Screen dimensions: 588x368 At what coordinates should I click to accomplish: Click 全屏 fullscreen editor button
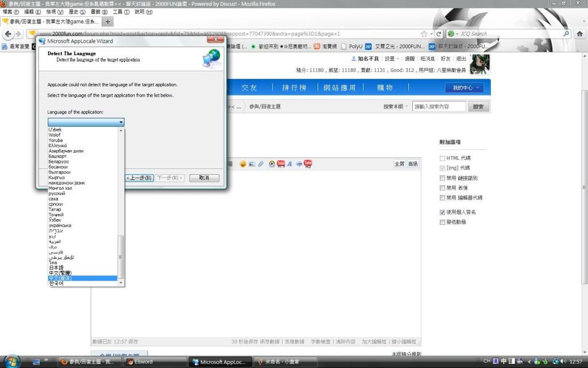400,164
